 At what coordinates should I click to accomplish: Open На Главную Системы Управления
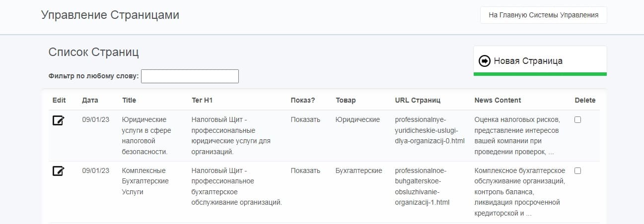click(x=543, y=15)
